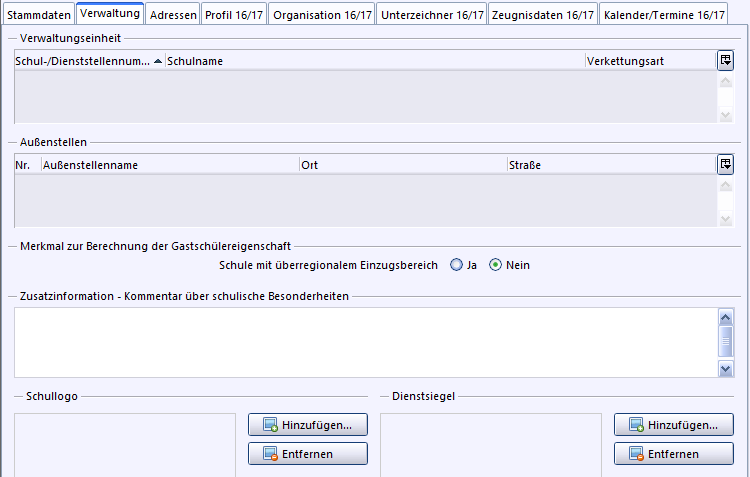
Task: Open column chooser icon in Außenstellen table
Action: click(x=726, y=165)
